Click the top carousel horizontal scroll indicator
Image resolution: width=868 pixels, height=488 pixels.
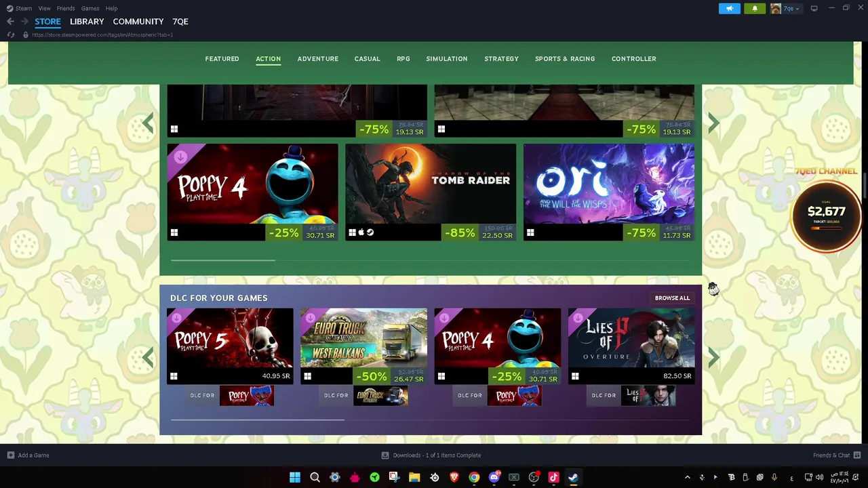point(223,260)
